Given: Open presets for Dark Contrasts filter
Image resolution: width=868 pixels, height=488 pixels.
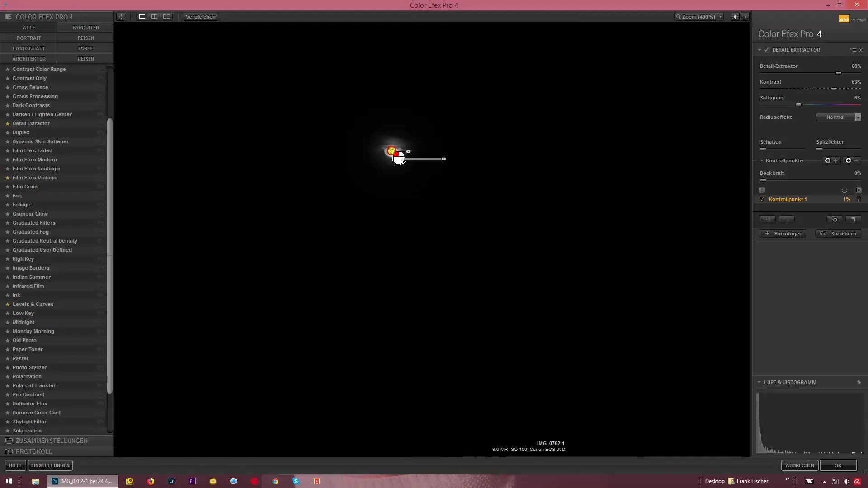Looking at the screenshot, I should [x=100, y=105].
